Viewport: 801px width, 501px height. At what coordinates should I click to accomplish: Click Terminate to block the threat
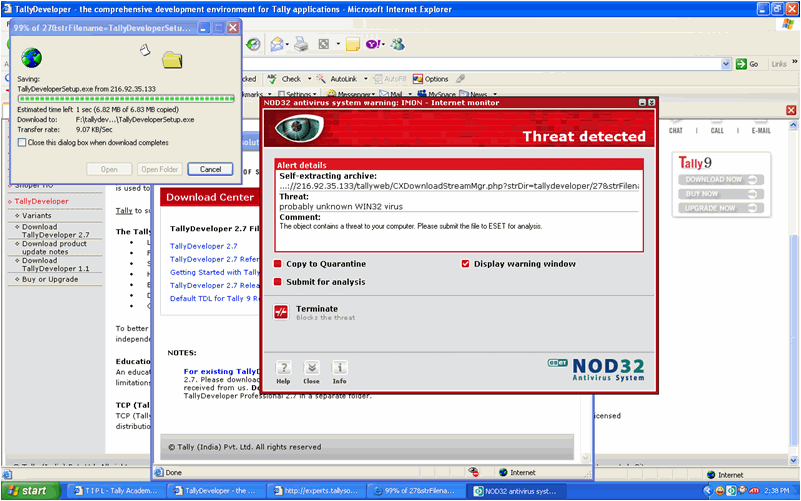(281, 312)
